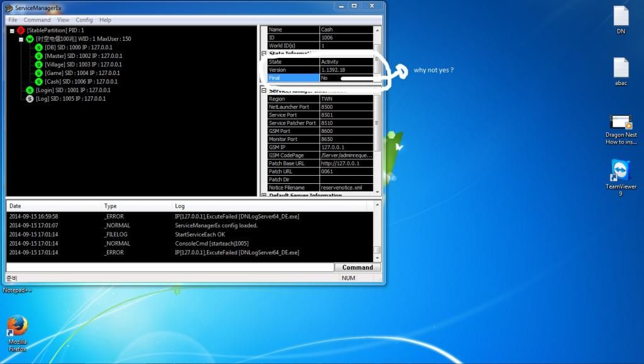Screen dimensions: 644x364
Task: Select the Final property row
Action: click(x=294, y=78)
